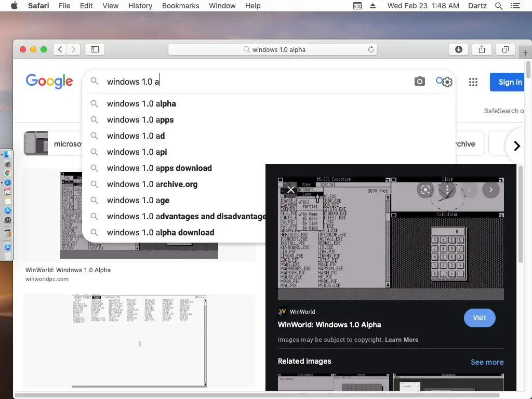532x399 pixels.
Task: Click the microsoft suggestion chip
Action: 53,143
